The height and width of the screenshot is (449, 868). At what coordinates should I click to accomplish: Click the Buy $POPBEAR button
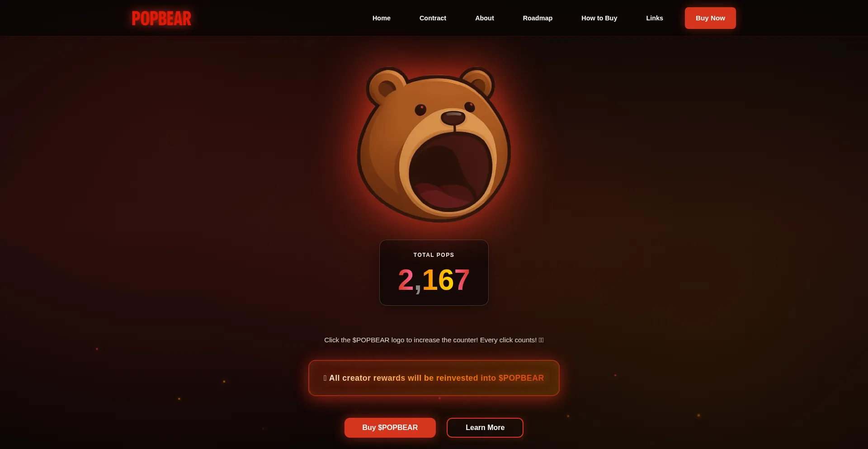pos(390,428)
